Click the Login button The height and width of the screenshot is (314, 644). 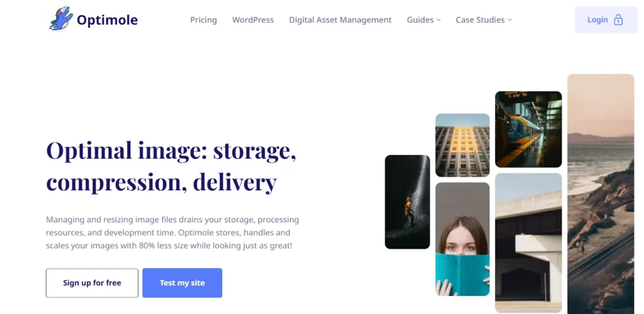click(606, 19)
